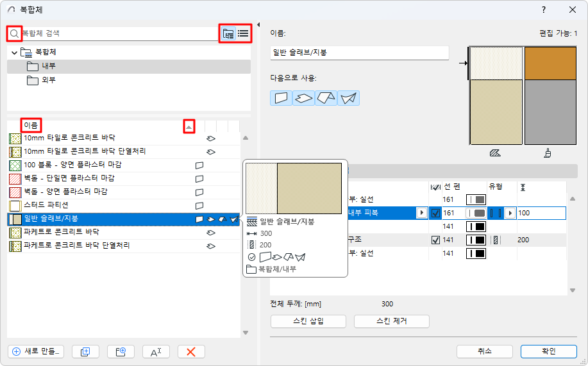Select the 외부 folder

click(129, 80)
